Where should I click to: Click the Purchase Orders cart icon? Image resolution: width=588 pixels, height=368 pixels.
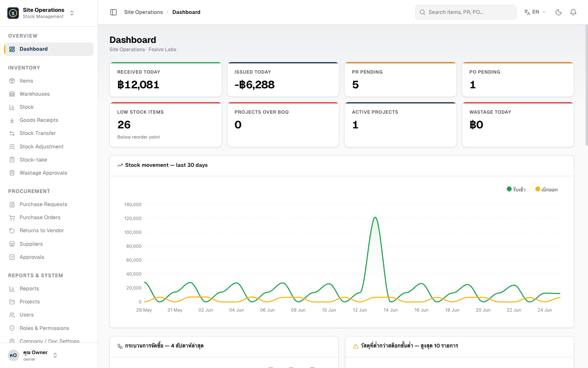12,218
